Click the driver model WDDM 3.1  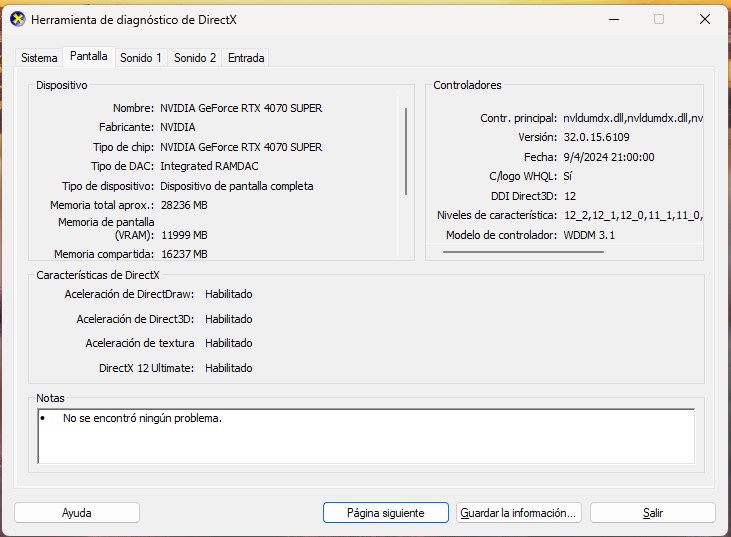click(589, 235)
